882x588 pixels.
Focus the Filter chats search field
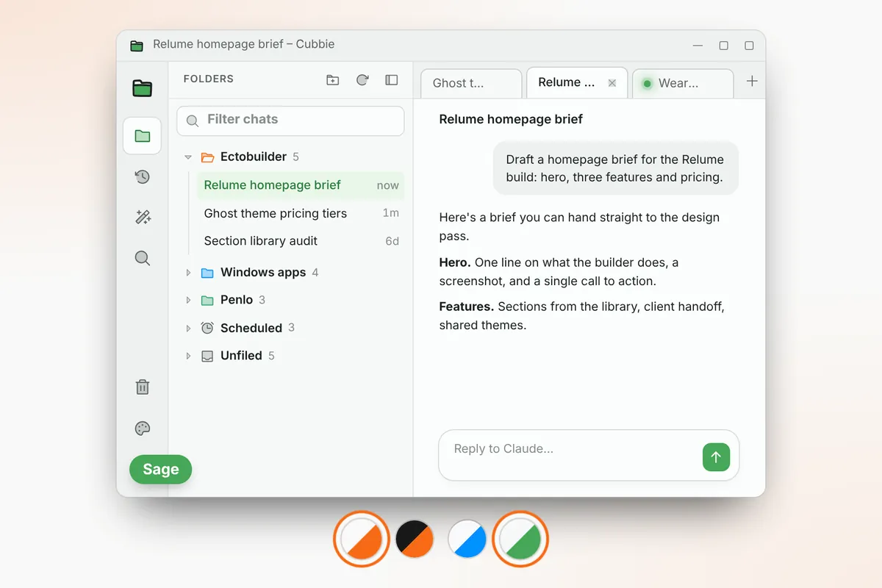290,121
